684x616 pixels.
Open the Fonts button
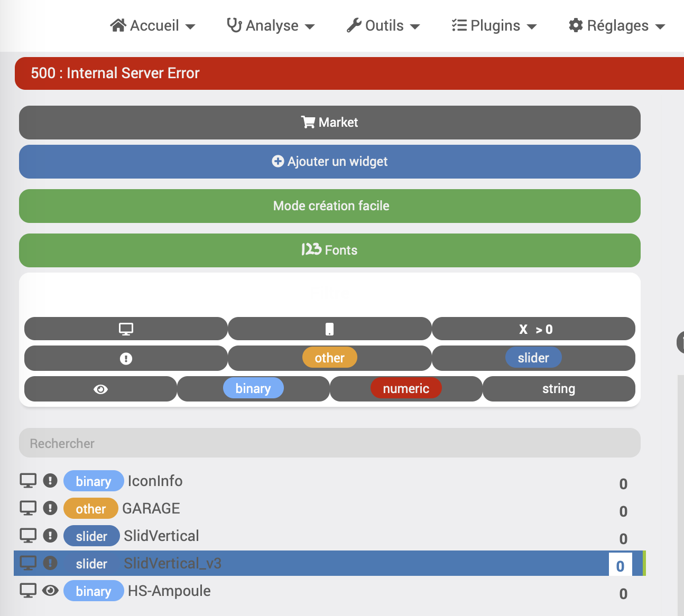click(330, 250)
